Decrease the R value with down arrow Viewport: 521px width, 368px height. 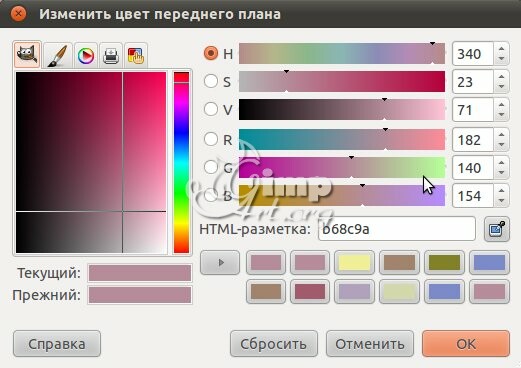click(501, 145)
